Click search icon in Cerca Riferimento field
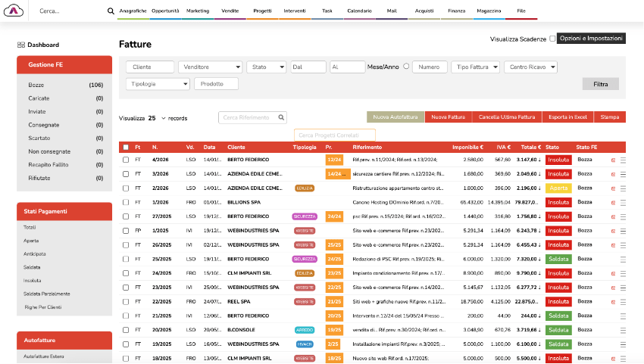This screenshot has width=644, height=364. [x=281, y=117]
